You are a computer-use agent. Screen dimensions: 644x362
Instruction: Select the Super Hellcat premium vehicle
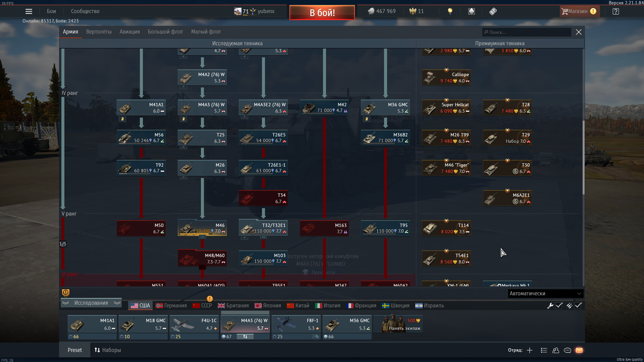coord(446,108)
